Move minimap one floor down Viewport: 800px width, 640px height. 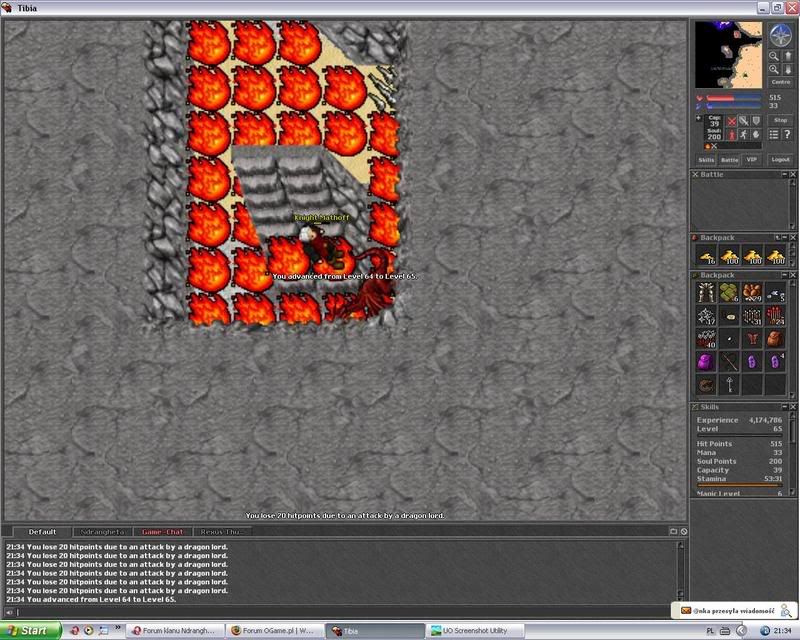[788, 69]
